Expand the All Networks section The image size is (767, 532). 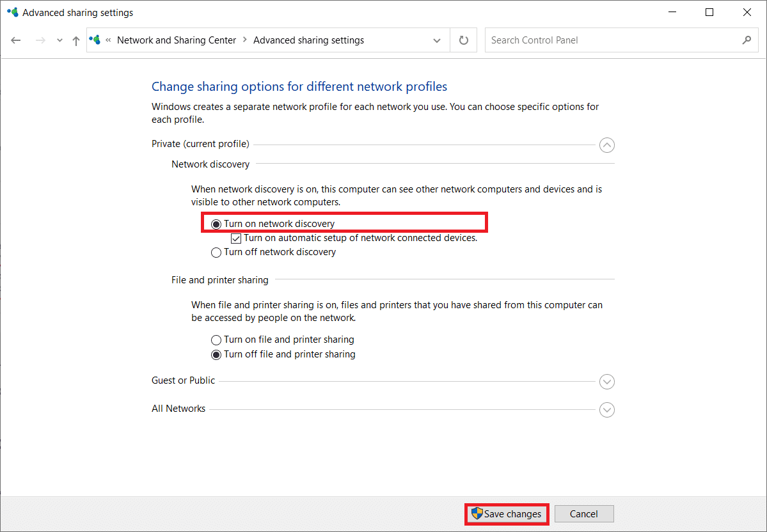pos(606,410)
